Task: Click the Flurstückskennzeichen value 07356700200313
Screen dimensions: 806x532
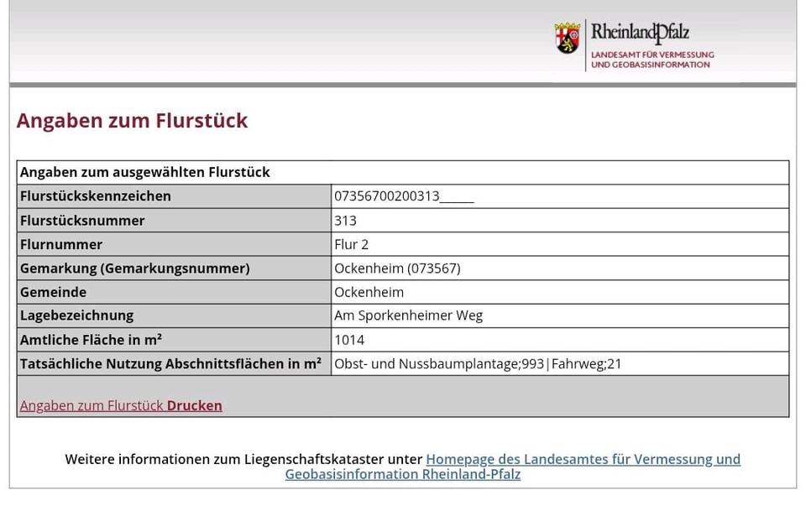Action: [x=387, y=196]
